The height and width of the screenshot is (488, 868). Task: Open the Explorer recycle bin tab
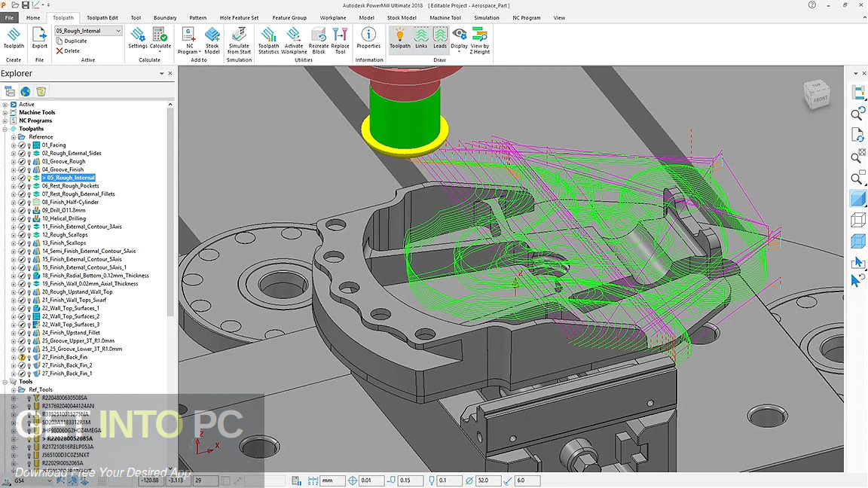(x=41, y=91)
